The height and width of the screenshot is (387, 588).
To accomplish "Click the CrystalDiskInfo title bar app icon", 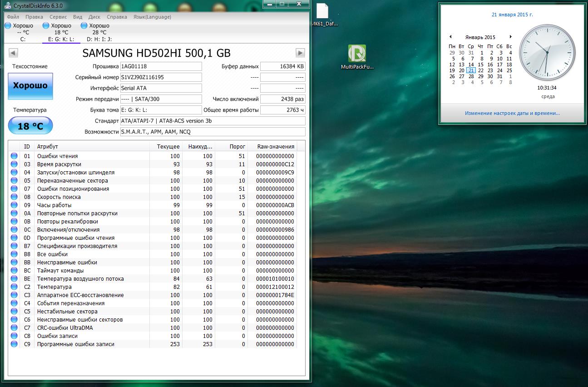I will click(x=8, y=5).
